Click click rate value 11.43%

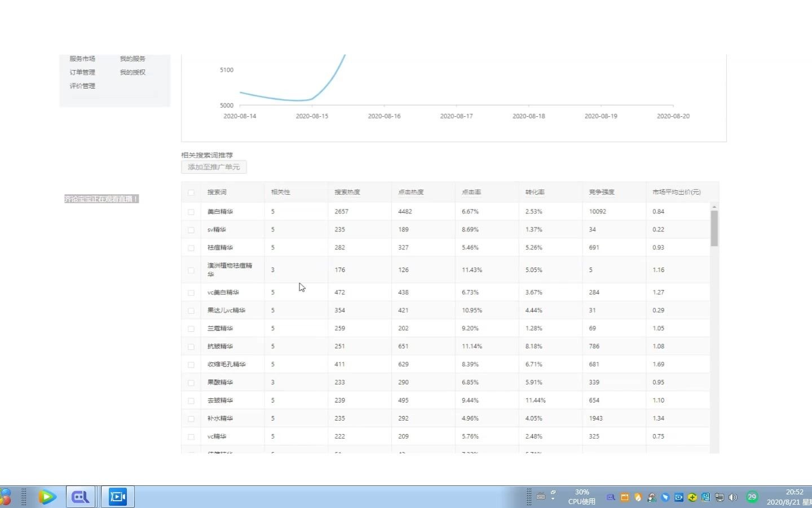(472, 270)
